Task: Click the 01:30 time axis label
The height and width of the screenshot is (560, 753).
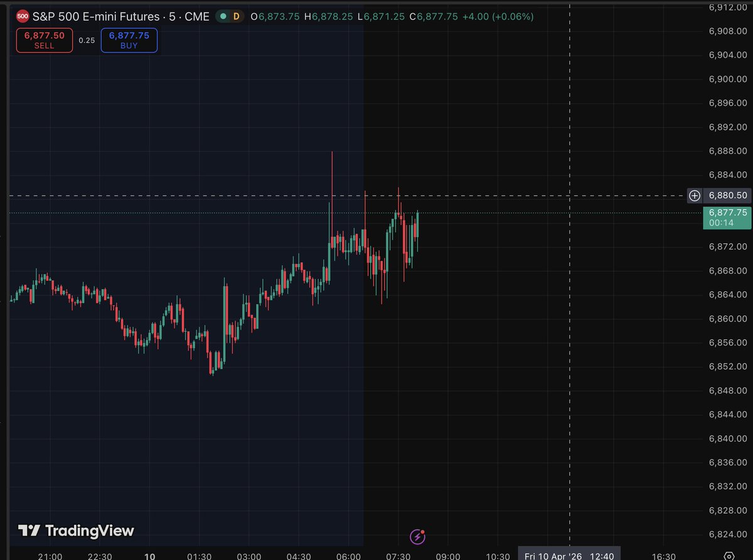Action: point(199,556)
